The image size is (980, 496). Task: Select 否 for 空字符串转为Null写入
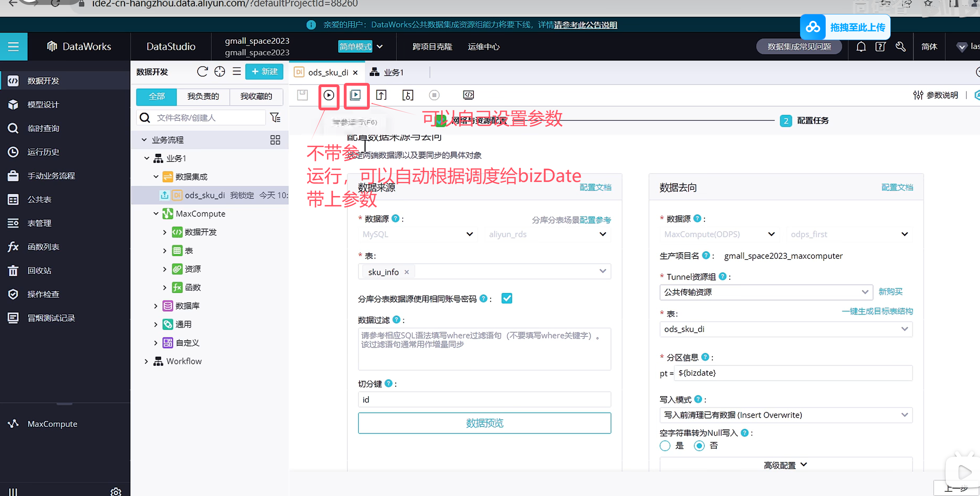click(699, 445)
